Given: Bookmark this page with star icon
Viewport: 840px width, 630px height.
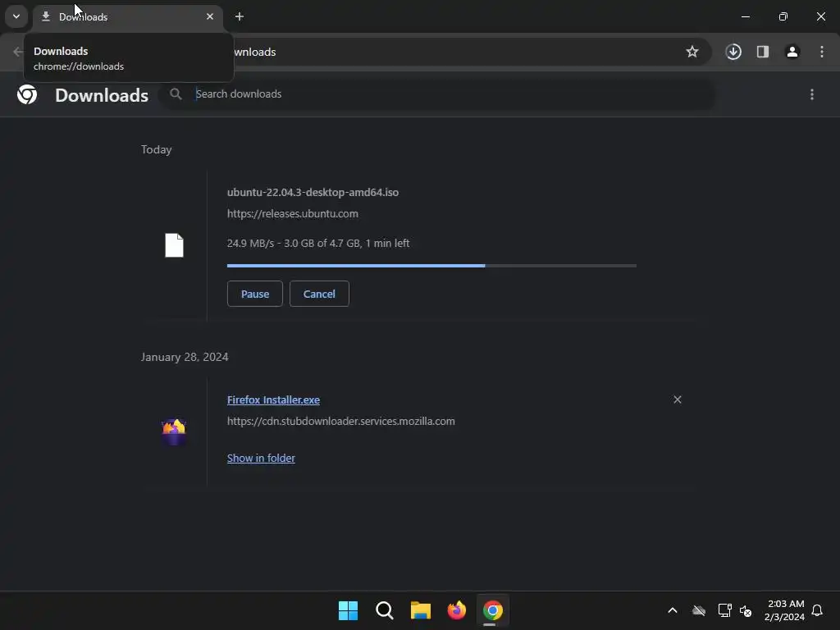Looking at the screenshot, I should point(692,52).
